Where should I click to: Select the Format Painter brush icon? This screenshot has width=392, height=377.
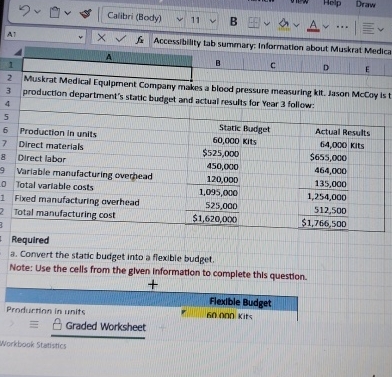click(86, 14)
